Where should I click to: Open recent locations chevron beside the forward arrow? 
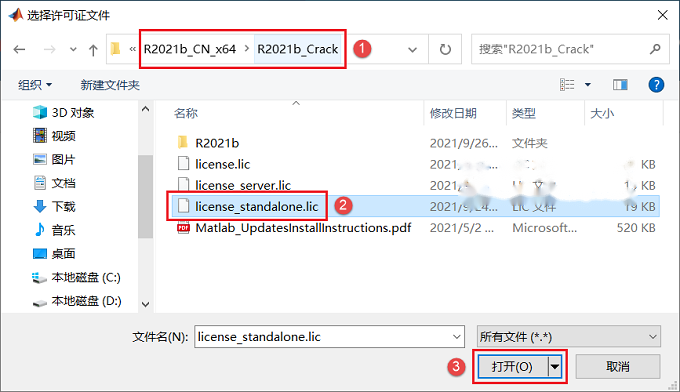pos(73,49)
